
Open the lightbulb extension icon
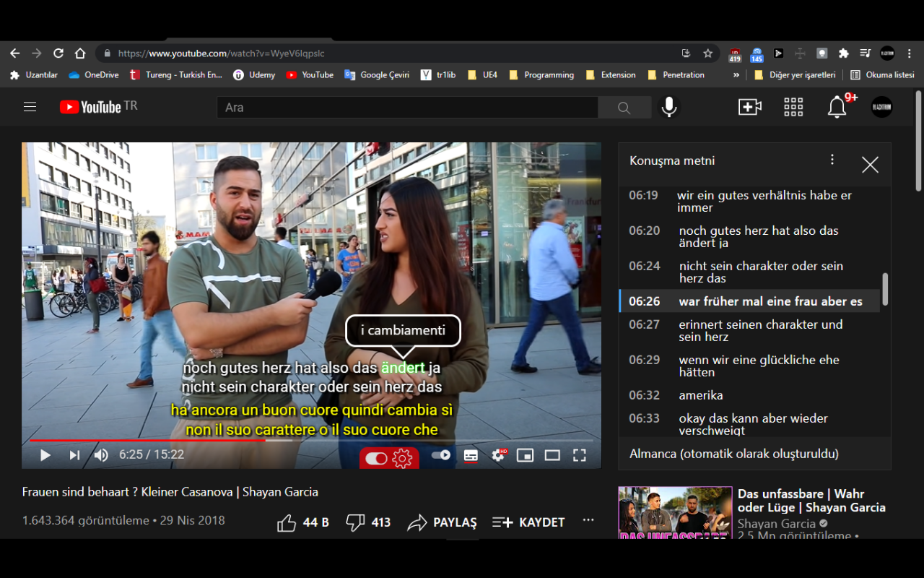pyautogui.click(x=821, y=53)
